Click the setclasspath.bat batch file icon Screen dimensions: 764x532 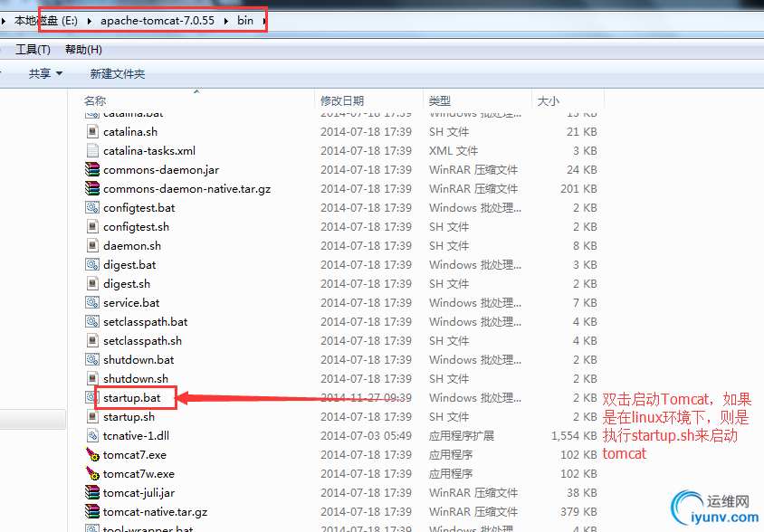tap(92, 321)
